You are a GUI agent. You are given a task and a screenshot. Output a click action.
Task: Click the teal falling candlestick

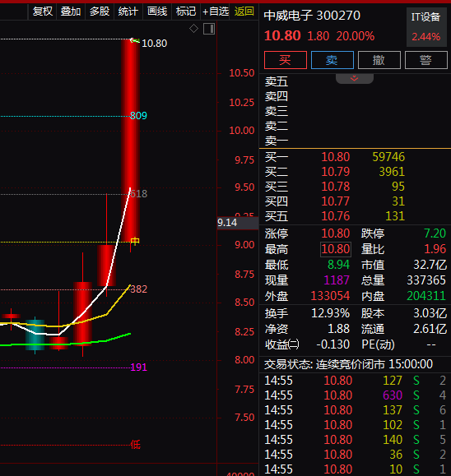point(35,335)
